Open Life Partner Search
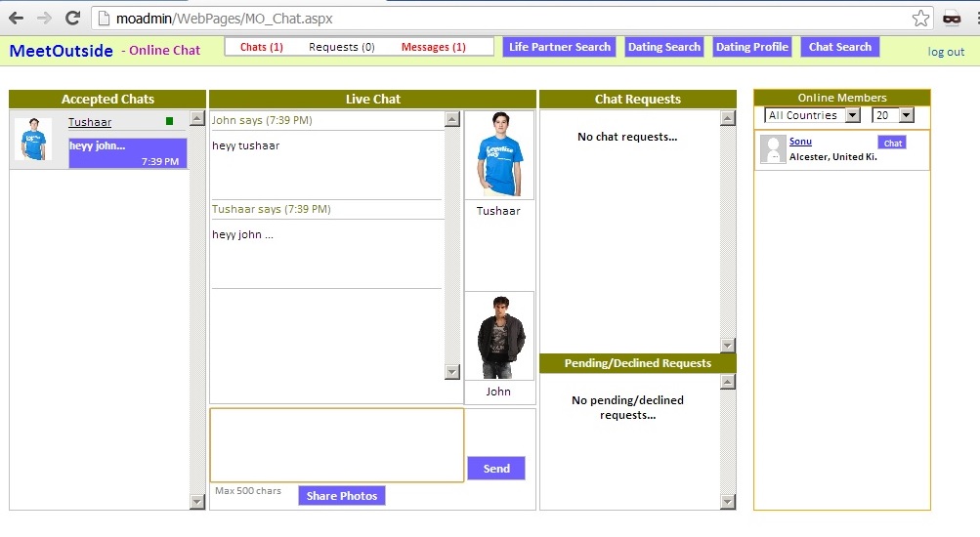980x537 pixels. point(560,47)
